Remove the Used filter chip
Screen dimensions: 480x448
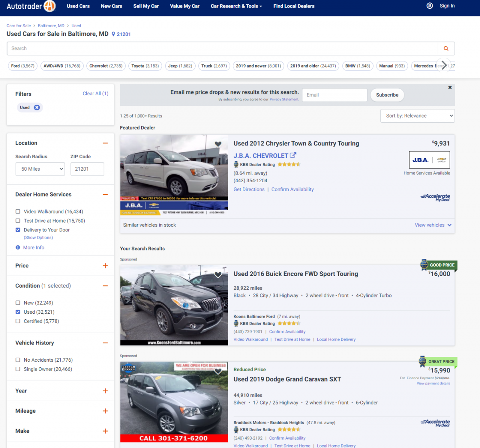(x=37, y=108)
